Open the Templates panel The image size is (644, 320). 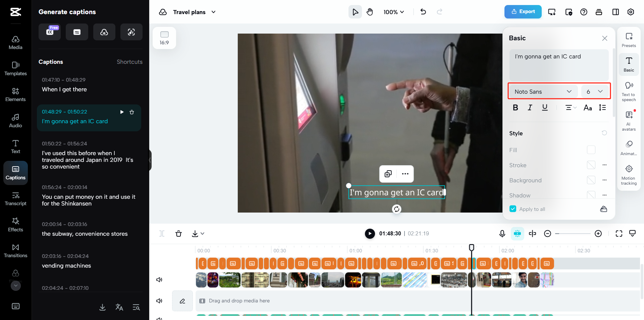click(15, 69)
